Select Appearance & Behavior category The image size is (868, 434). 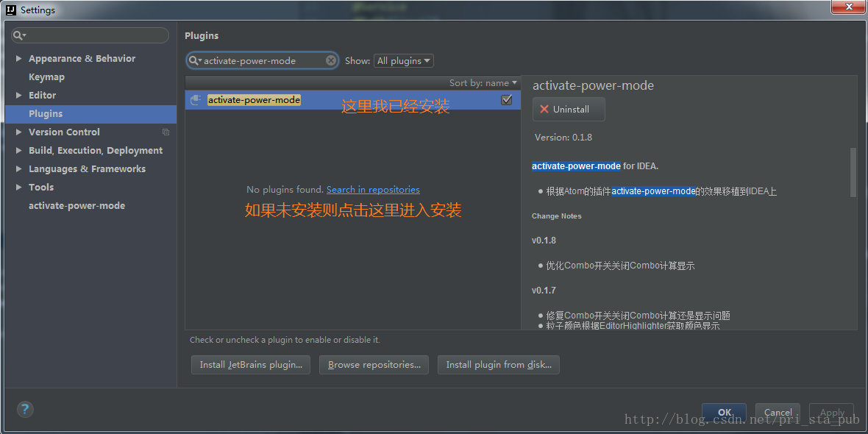tap(82, 59)
